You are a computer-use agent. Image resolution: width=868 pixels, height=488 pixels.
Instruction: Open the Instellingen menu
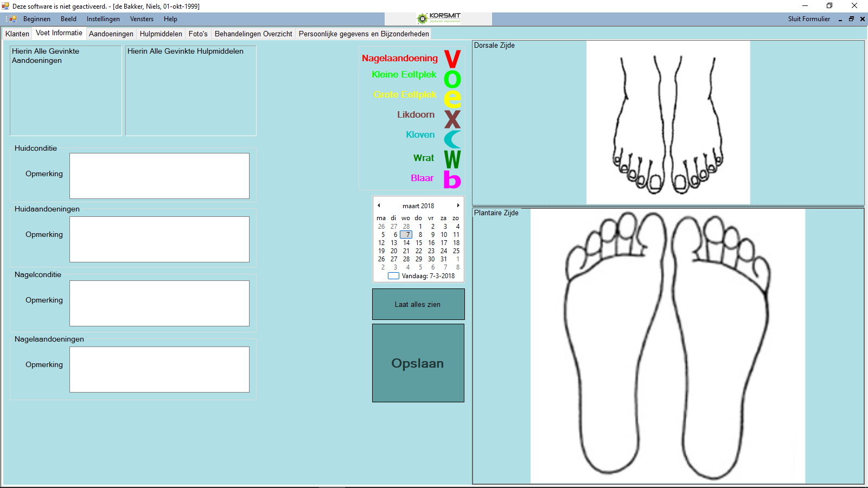103,19
